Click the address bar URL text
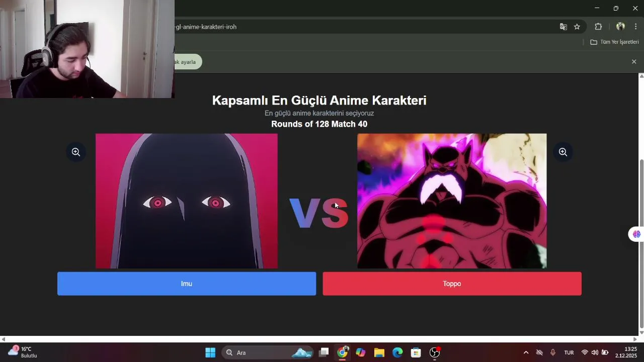This screenshot has width=644, height=362. pyautogui.click(x=206, y=27)
